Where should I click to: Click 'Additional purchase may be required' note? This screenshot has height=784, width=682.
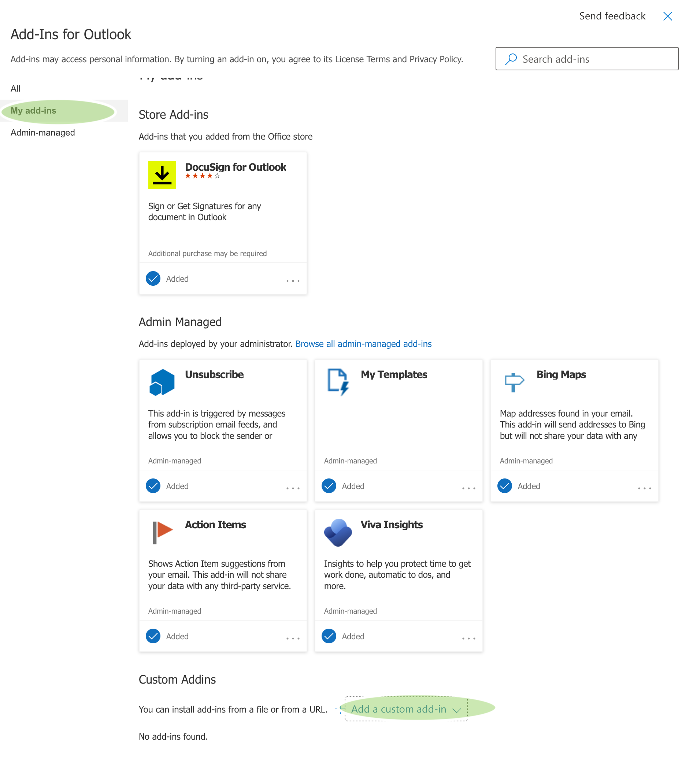click(207, 254)
